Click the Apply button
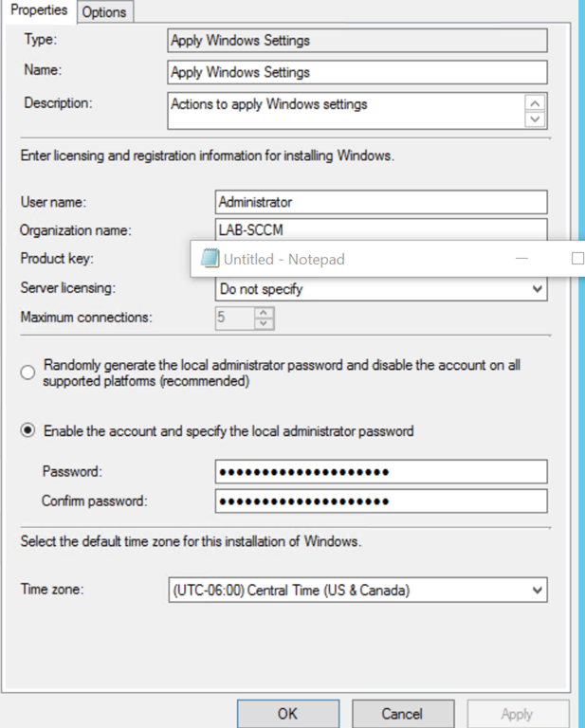585x728 pixels. pyautogui.click(x=518, y=714)
